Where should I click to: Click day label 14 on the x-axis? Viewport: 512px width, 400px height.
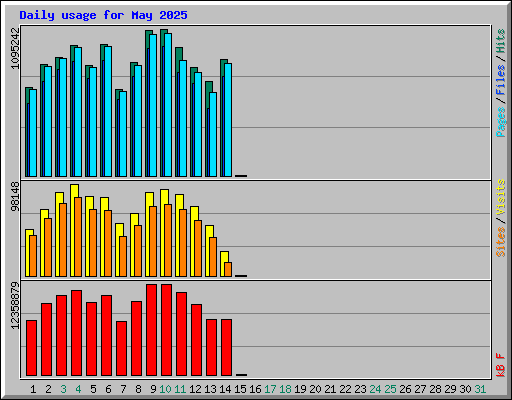pos(225,389)
